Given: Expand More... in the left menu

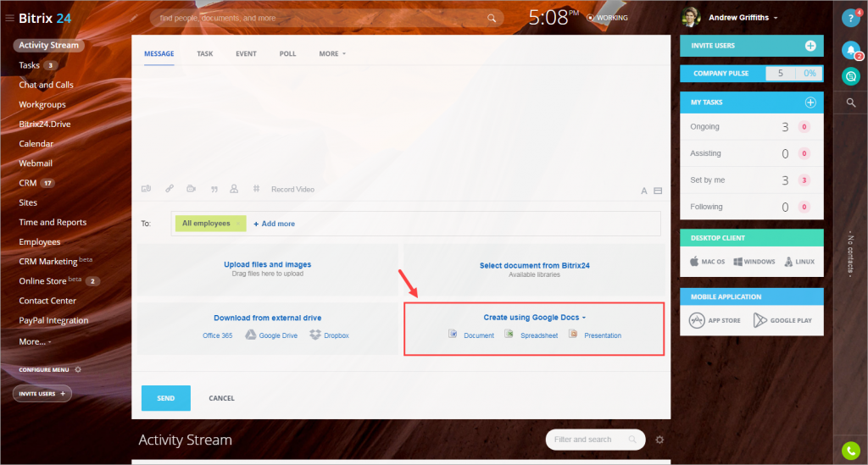Looking at the screenshot, I should click(35, 341).
